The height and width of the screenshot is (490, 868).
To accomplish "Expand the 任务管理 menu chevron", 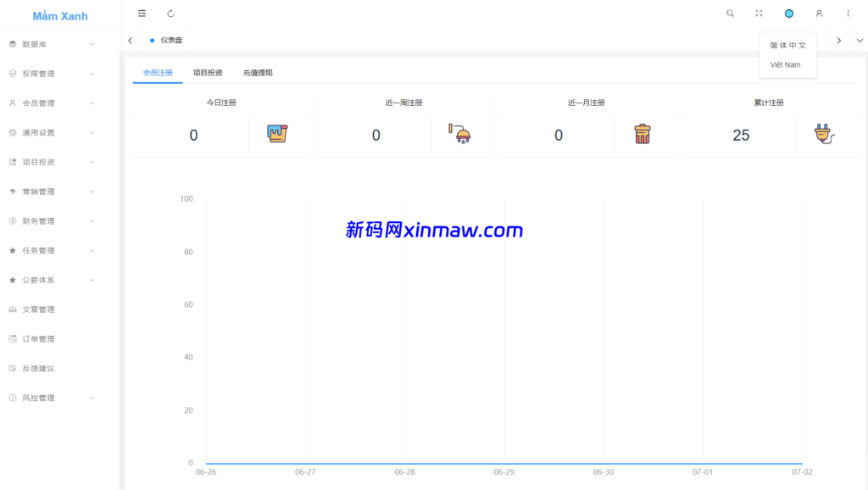I will pos(92,250).
